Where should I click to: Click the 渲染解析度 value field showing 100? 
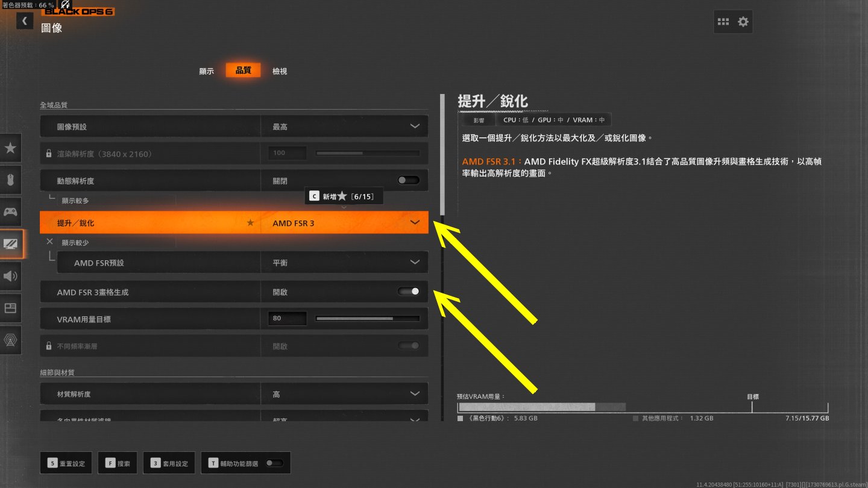[x=288, y=153]
